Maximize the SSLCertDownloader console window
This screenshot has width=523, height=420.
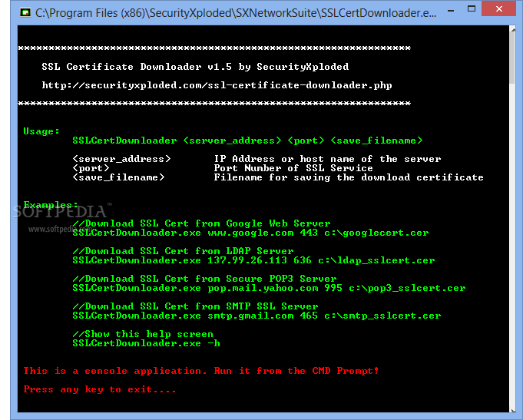(472, 9)
